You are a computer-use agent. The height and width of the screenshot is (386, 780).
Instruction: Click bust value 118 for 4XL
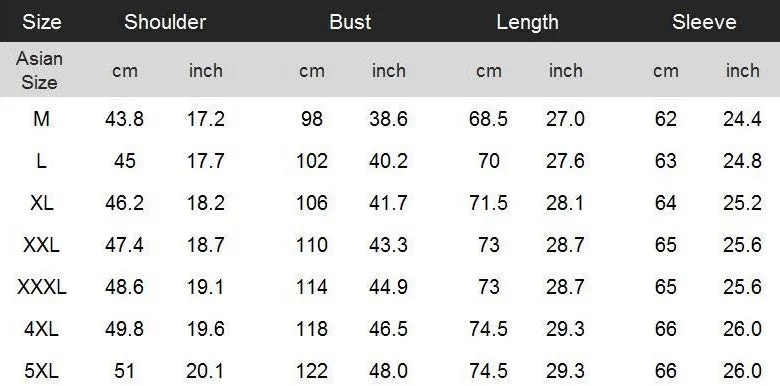(312, 329)
